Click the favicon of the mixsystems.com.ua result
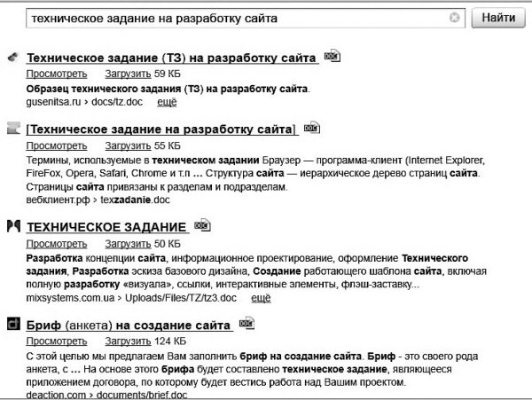This screenshot has height=400, width=532. 12,227
